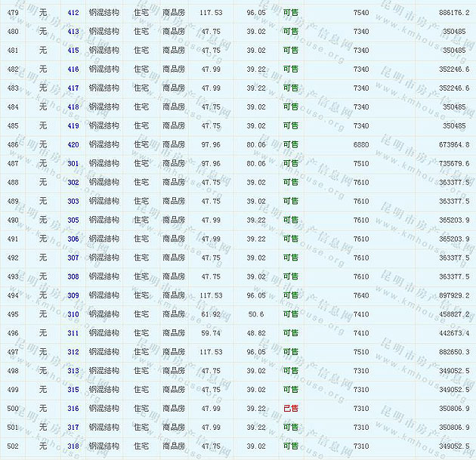This screenshot has width=476, height=460.
Task: Click room 413 link
Action: click(x=73, y=32)
